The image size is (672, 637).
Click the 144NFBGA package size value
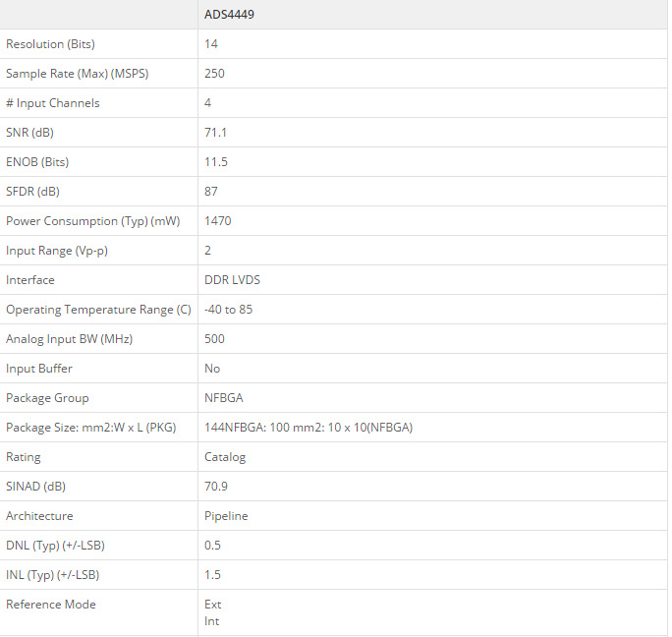tap(308, 428)
